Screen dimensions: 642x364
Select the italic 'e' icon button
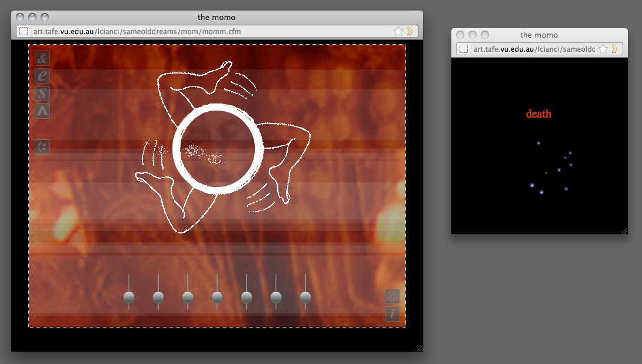(x=42, y=76)
